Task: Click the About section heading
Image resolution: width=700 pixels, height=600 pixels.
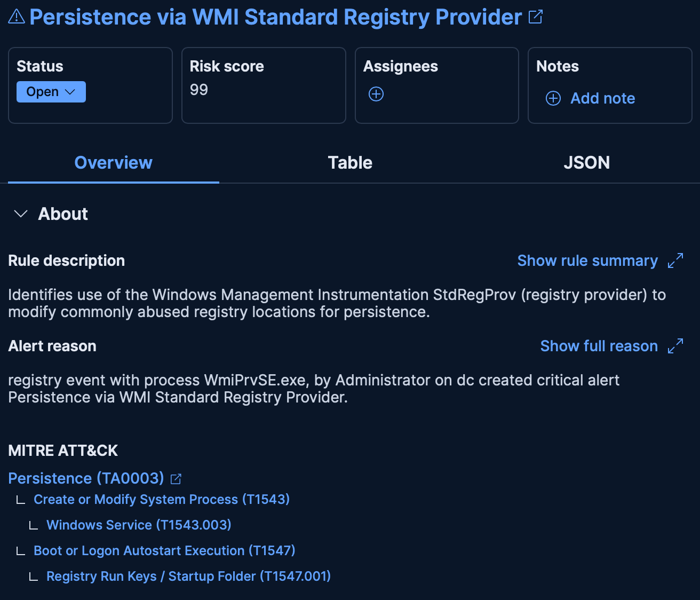Action: click(63, 214)
